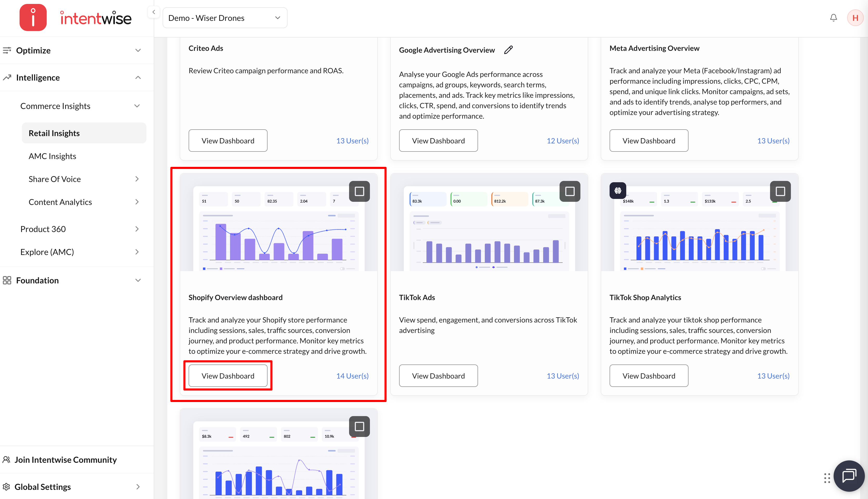Collapse the Intelligence section chevron

pos(138,77)
